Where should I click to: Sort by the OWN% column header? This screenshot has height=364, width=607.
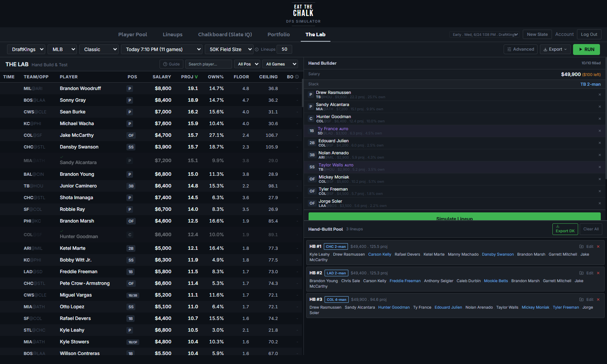pyautogui.click(x=216, y=77)
